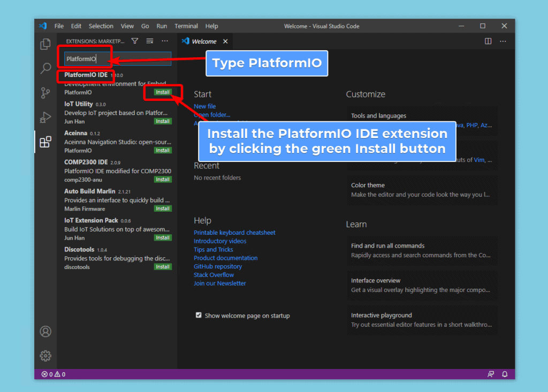
Task: Open the Interactive playground card
Action: tap(422, 320)
